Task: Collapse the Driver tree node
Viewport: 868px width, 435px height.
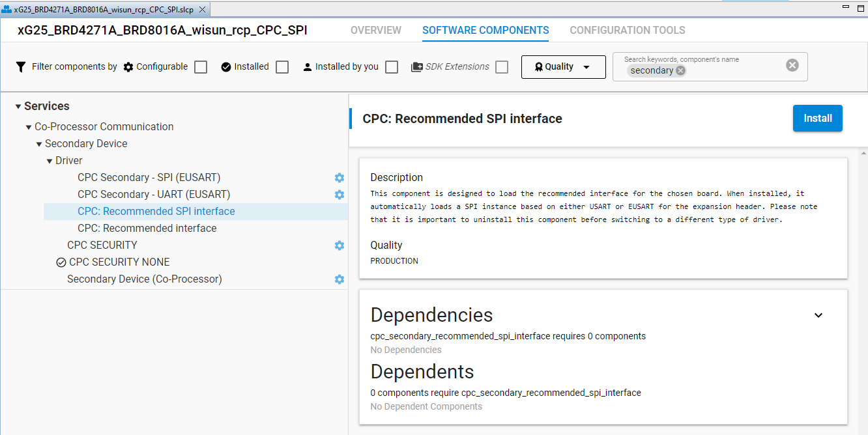Action: coord(50,161)
